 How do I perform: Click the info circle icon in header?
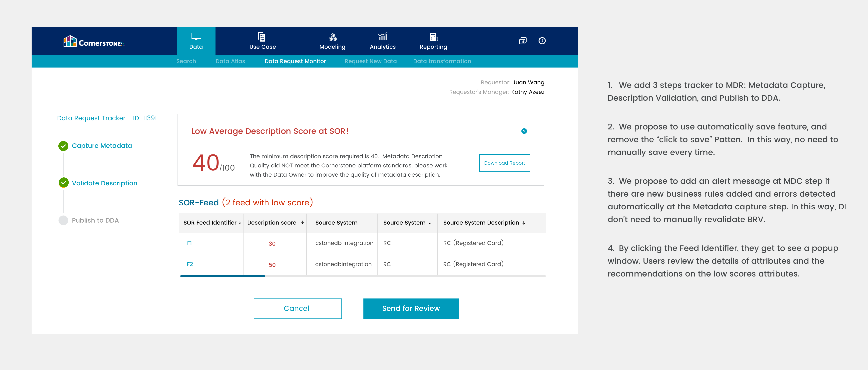[542, 41]
